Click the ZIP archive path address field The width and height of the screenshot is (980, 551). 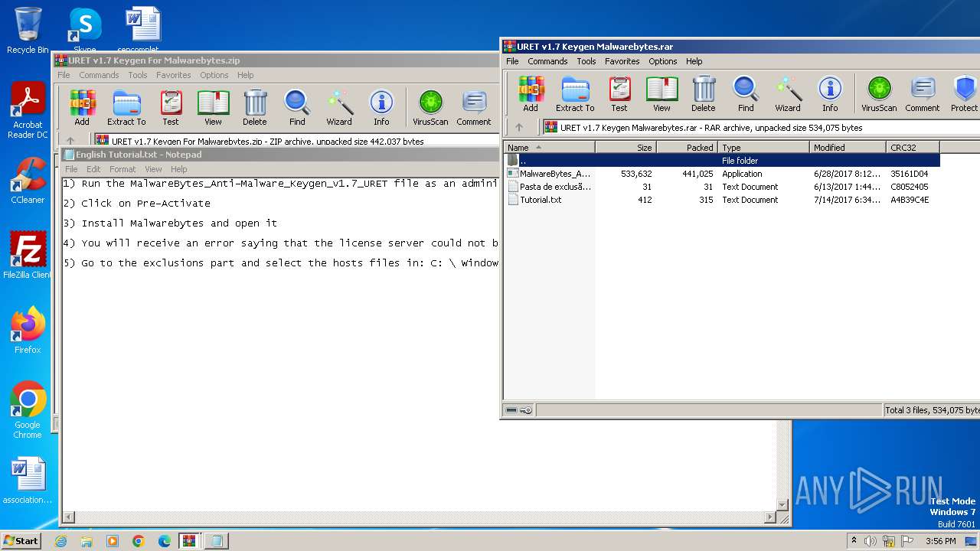pos(296,141)
